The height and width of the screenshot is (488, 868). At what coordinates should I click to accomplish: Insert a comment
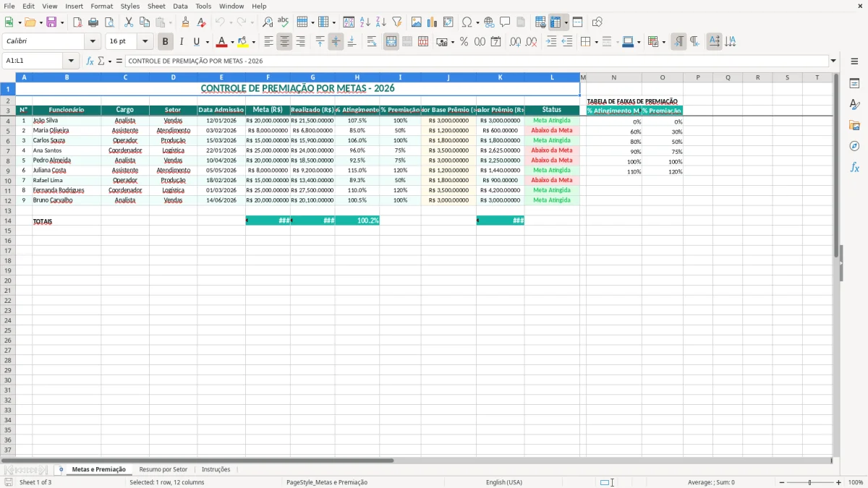(505, 22)
